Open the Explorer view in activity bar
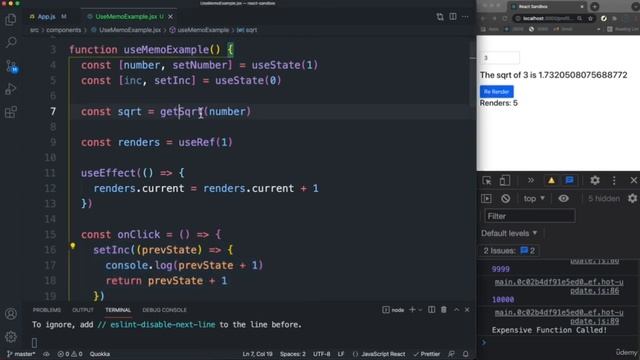Image resolution: width=640 pixels, height=360 pixels. point(11,19)
